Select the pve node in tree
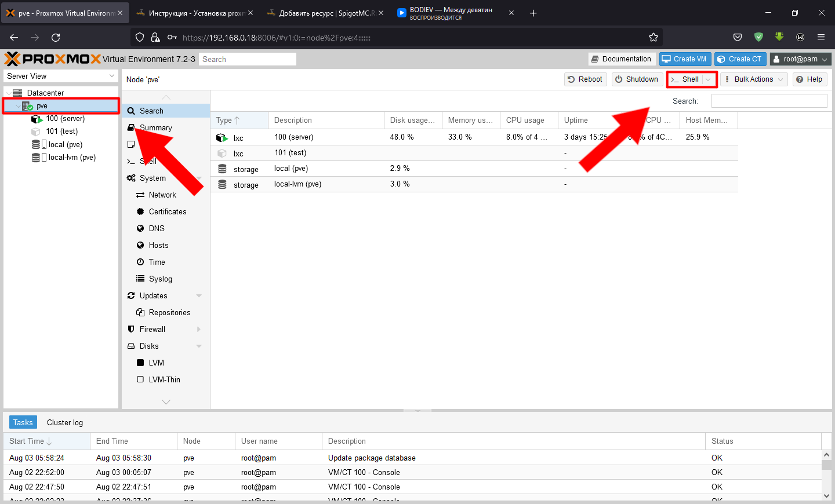This screenshot has width=835, height=504. (61, 106)
